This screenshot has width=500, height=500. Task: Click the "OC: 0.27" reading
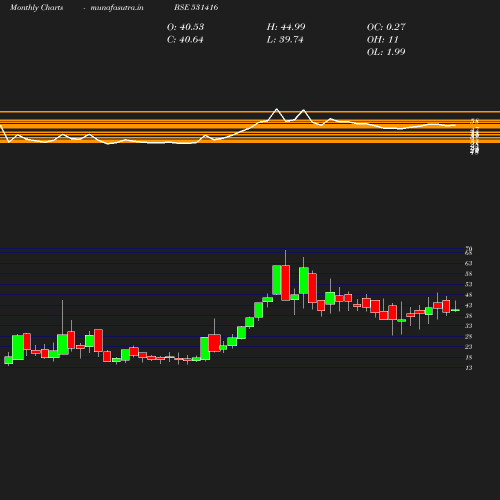point(386,27)
